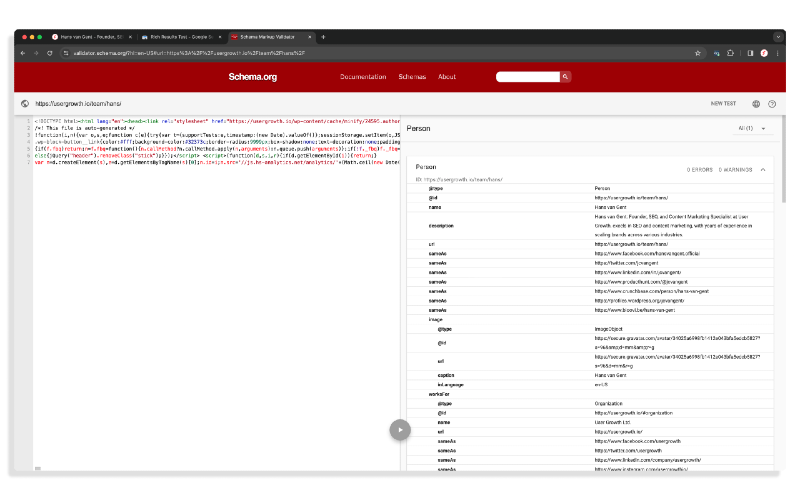This screenshot has height=500, width=800.
Task: Open language globe icon next to New Test
Action: point(756,104)
